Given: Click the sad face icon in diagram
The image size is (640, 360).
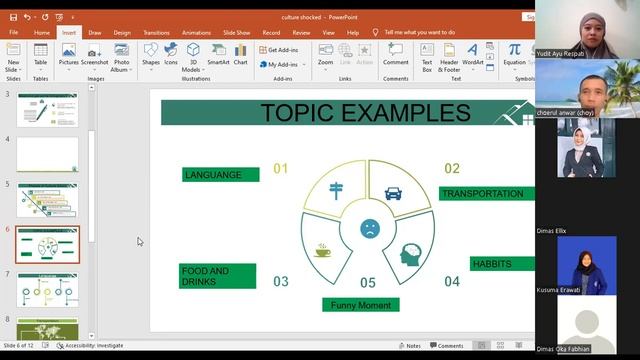Looking at the screenshot, I should (370, 229).
